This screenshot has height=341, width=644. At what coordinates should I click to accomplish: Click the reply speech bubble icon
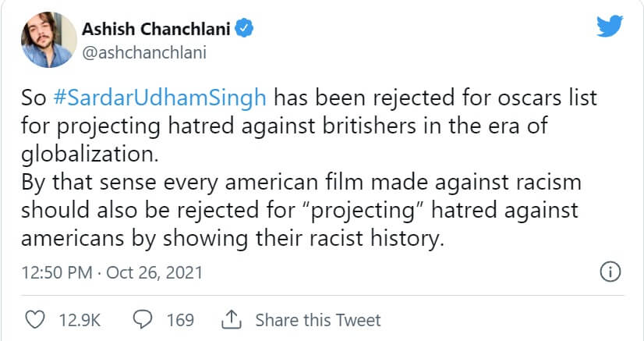pos(143,320)
